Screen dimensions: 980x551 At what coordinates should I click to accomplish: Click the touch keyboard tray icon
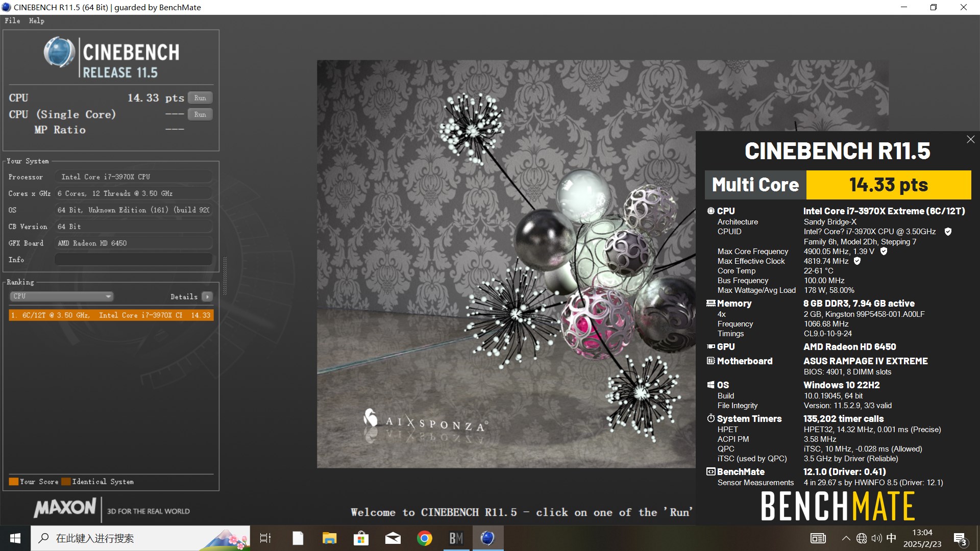tap(818, 538)
